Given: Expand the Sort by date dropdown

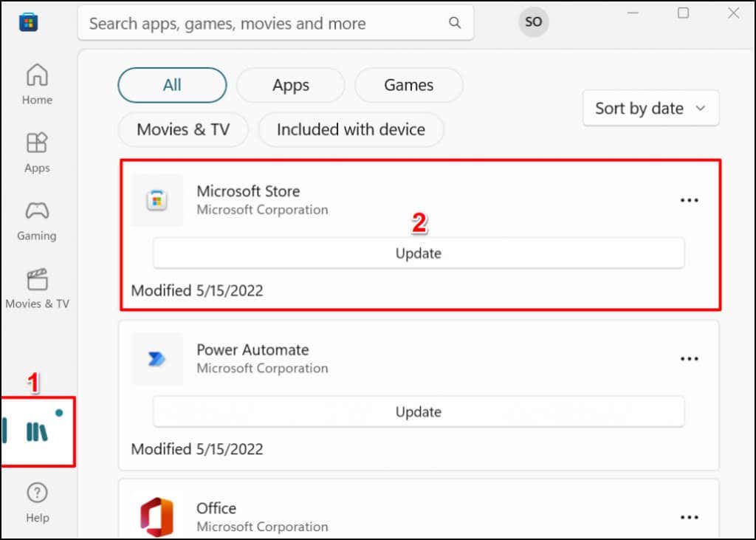Looking at the screenshot, I should point(650,109).
